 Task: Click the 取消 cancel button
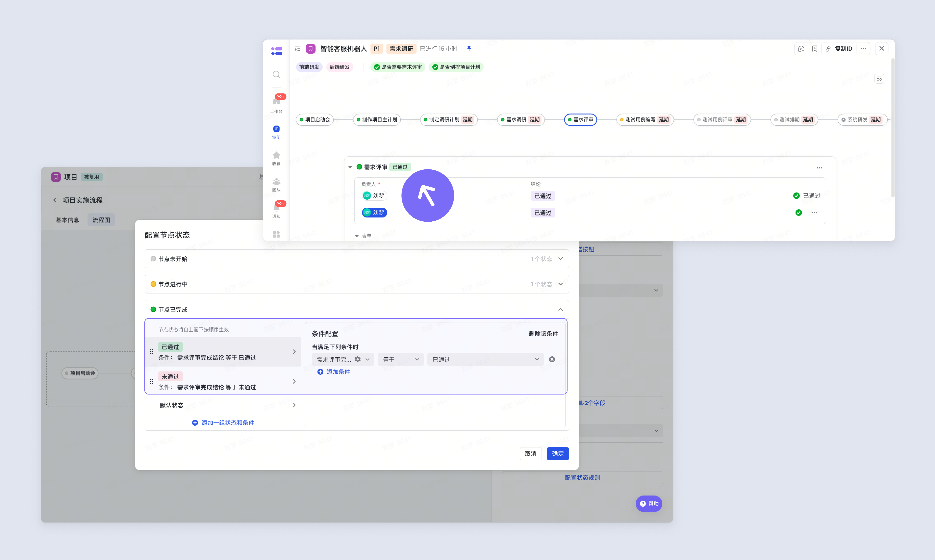coord(531,454)
